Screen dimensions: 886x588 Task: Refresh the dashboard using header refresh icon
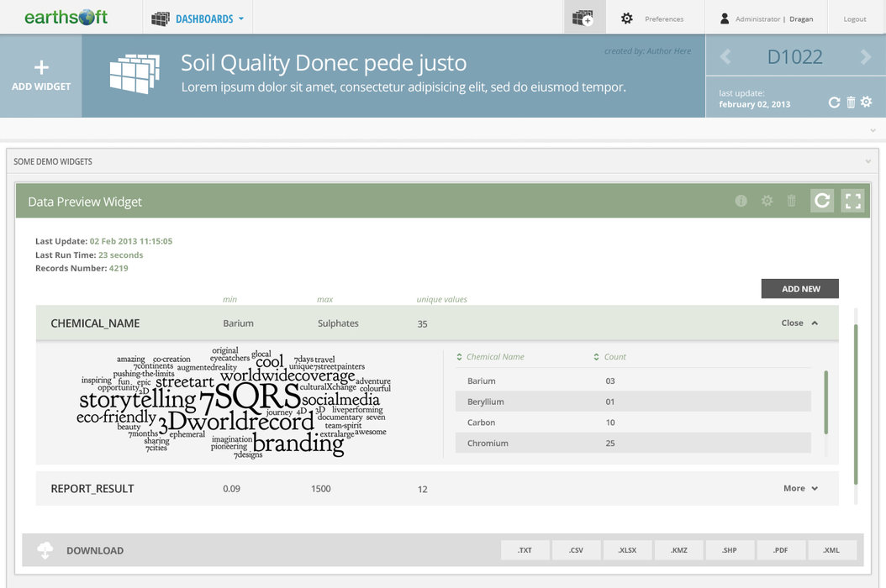tap(834, 102)
